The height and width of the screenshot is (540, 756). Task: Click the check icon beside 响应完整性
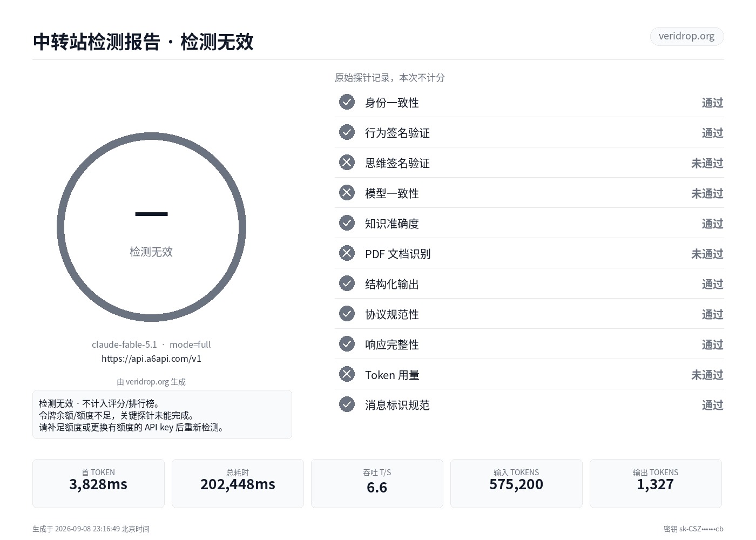(x=347, y=344)
